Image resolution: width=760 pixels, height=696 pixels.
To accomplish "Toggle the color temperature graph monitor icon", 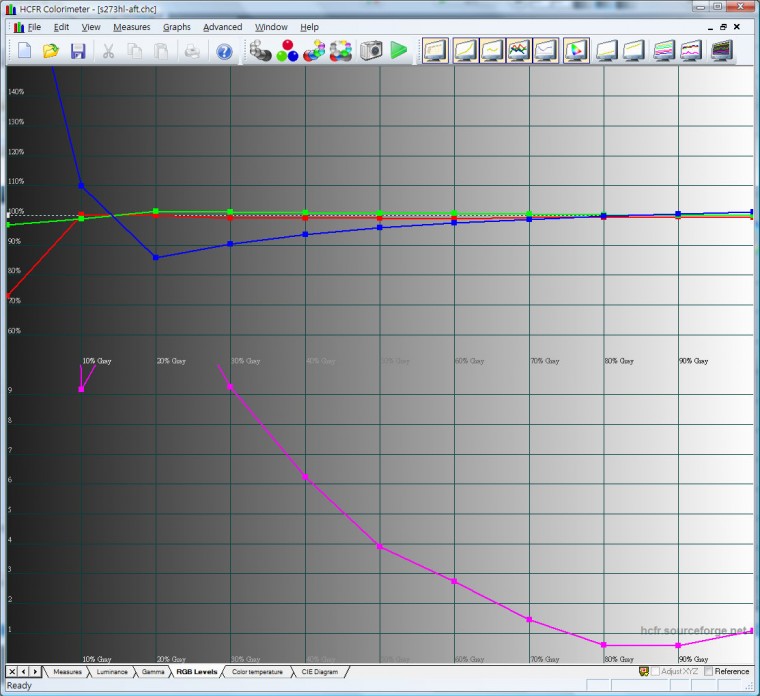I will (x=545, y=50).
